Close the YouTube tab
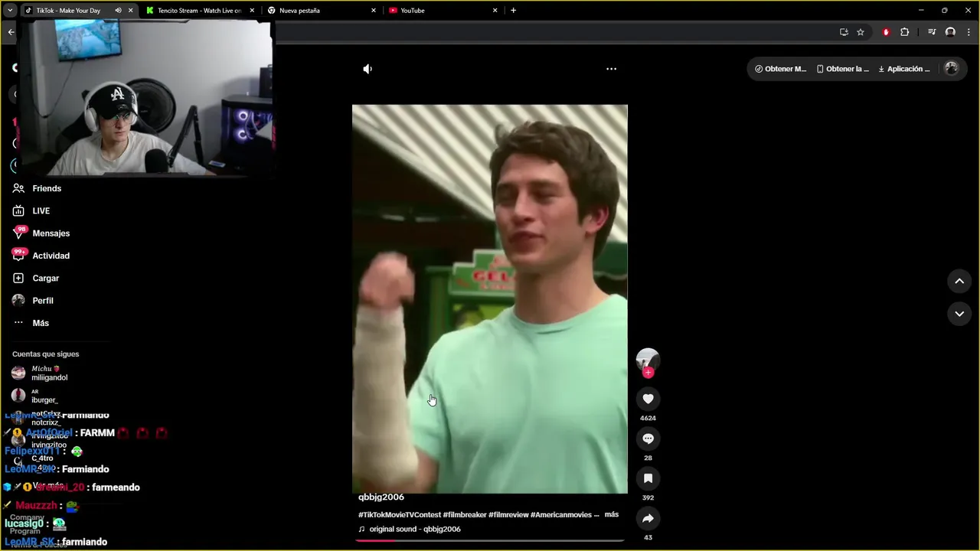This screenshot has height=551, width=980. 495,11
